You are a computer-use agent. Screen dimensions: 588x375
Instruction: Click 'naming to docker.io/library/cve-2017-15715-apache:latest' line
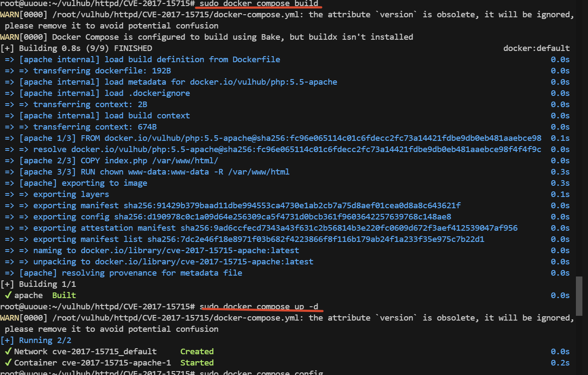[152, 251]
